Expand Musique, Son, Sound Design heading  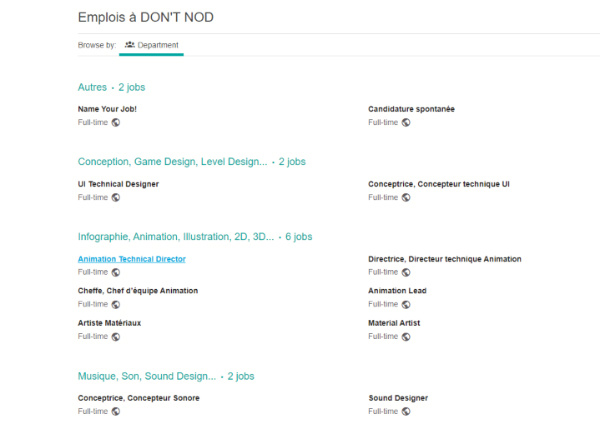pos(146,376)
